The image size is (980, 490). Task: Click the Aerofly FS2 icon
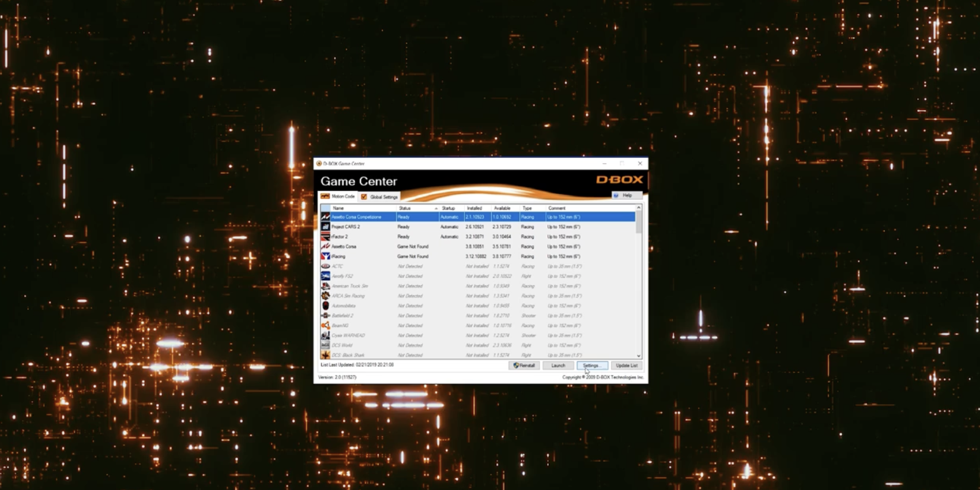point(325,276)
